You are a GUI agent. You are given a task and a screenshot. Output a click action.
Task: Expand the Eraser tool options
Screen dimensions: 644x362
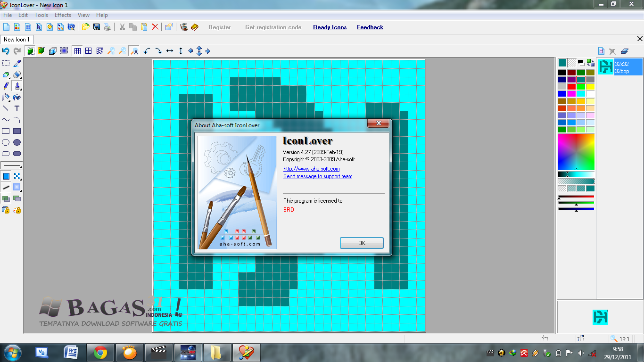21,77
